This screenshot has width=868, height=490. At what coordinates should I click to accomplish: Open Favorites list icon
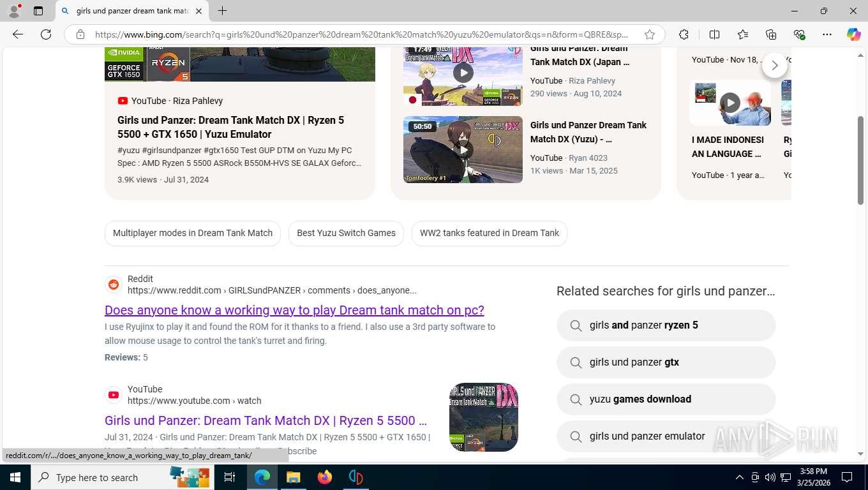743,34
